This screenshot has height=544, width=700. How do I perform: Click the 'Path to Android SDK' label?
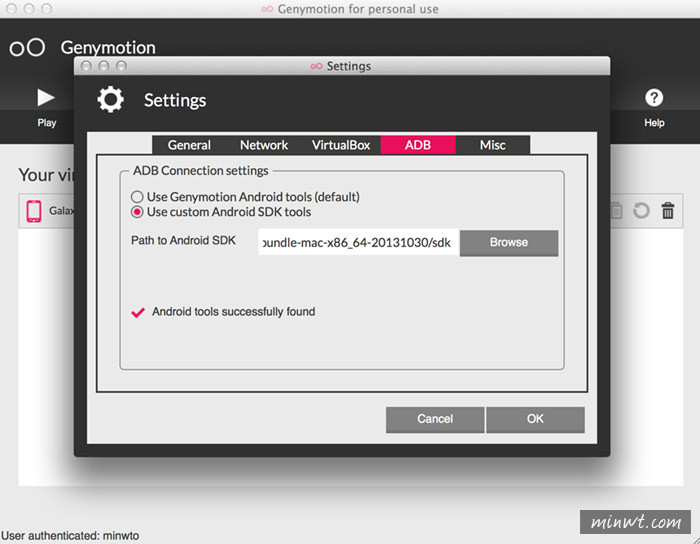click(183, 241)
